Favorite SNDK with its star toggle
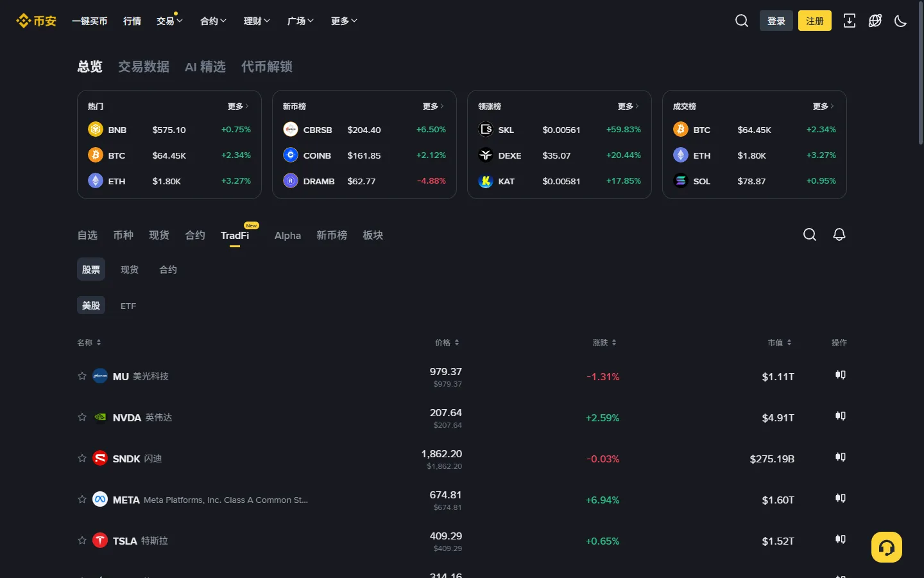The image size is (924, 578). click(82, 459)
